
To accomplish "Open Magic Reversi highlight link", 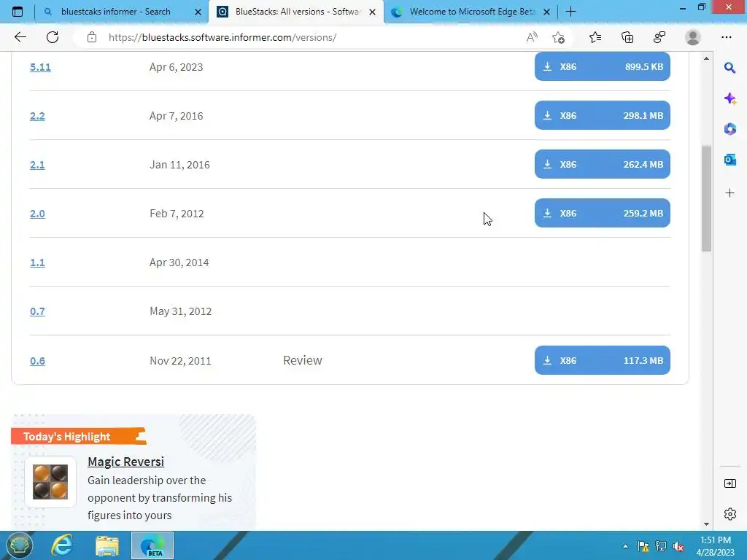I will (x=125, y=462).
